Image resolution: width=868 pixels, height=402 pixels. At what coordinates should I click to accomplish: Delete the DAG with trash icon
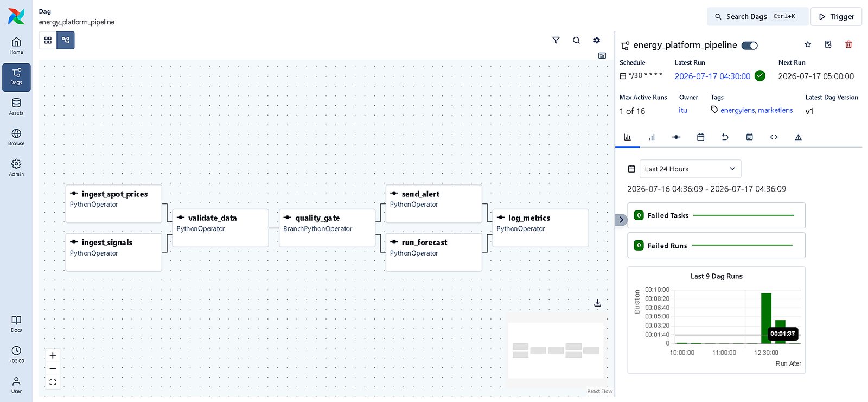848,44
